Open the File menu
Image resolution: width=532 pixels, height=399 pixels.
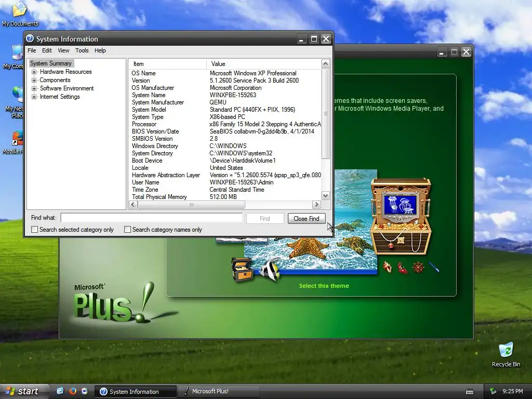pyautogui.click(x=32, y=50)
